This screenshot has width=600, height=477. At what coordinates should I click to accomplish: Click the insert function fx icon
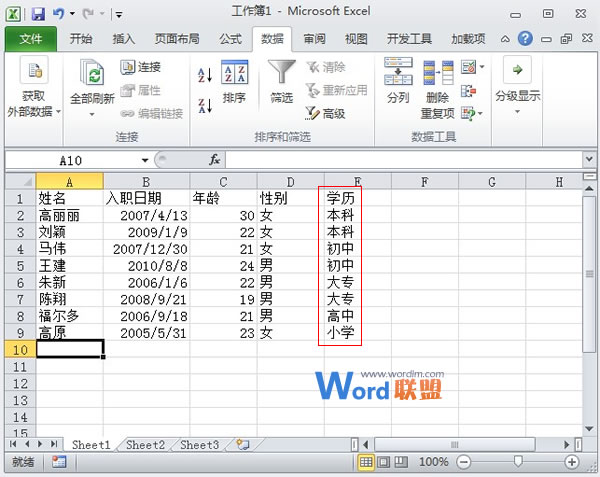[214, 160]
